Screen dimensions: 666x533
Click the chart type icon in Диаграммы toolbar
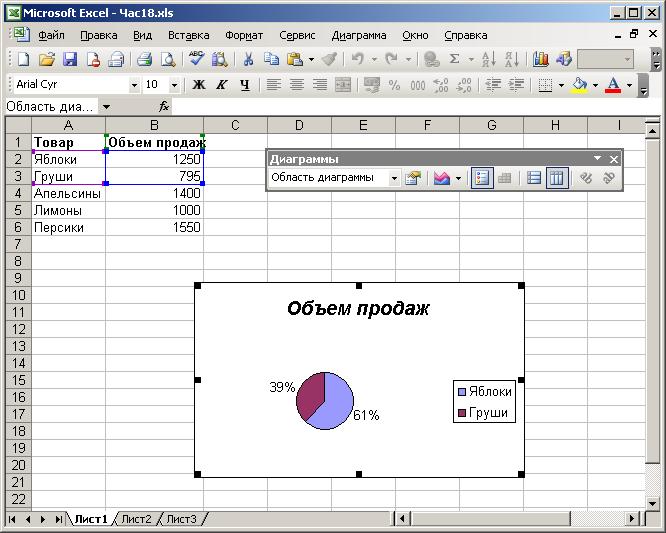click(x=441, y=178)
